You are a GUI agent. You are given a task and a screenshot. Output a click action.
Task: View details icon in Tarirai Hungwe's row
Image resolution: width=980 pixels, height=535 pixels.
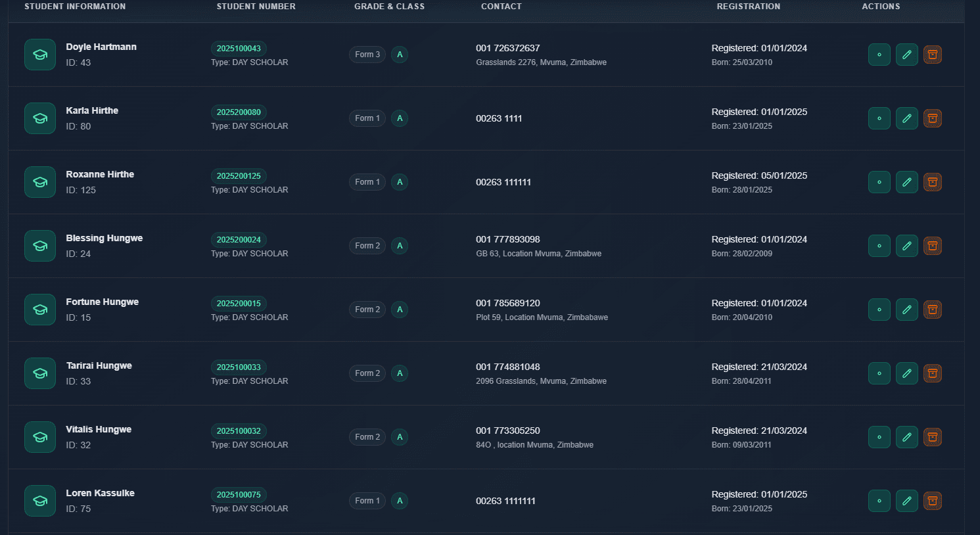coord(879,373)
